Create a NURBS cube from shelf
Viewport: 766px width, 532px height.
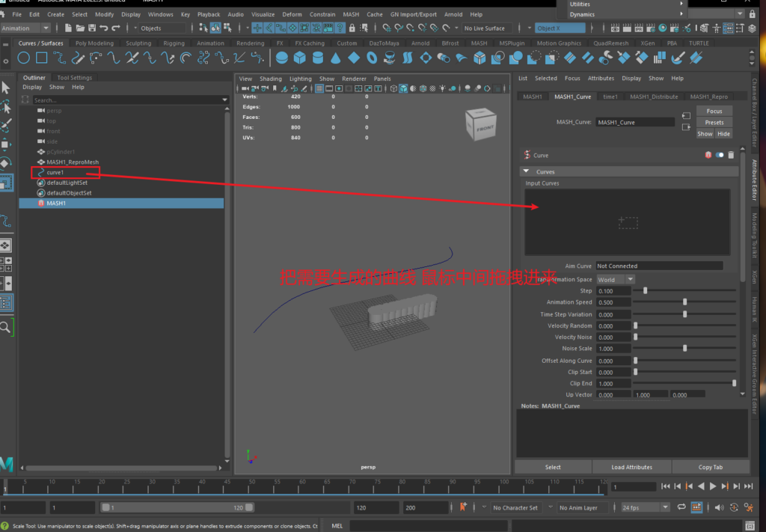point(300,58)
